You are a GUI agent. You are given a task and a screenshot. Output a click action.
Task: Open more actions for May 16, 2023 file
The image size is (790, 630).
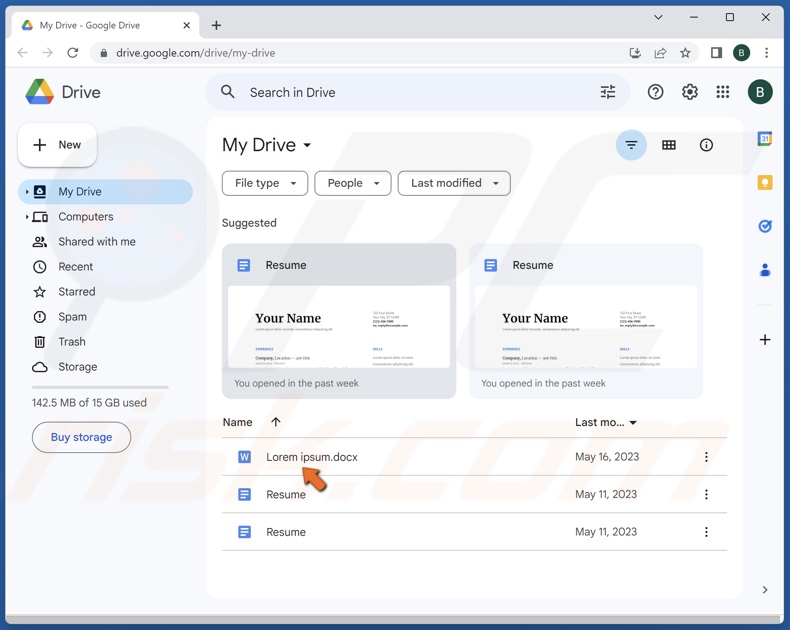coord(706,457)
